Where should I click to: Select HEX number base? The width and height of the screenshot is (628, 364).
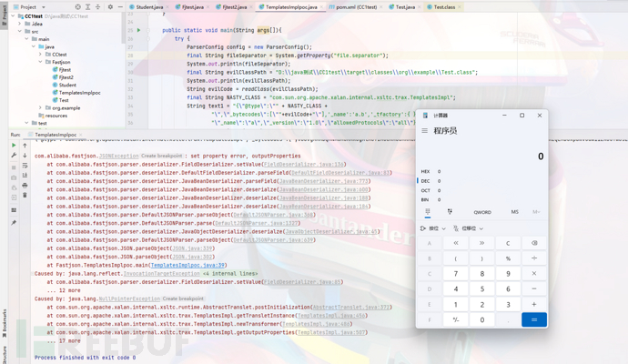[x=425, y=171]
